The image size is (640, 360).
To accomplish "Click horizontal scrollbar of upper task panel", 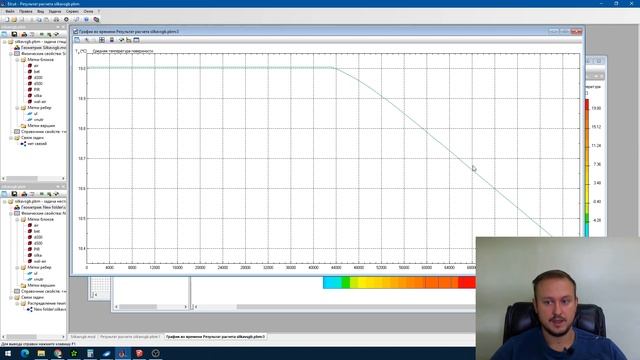I will click(x=33, y=178).
